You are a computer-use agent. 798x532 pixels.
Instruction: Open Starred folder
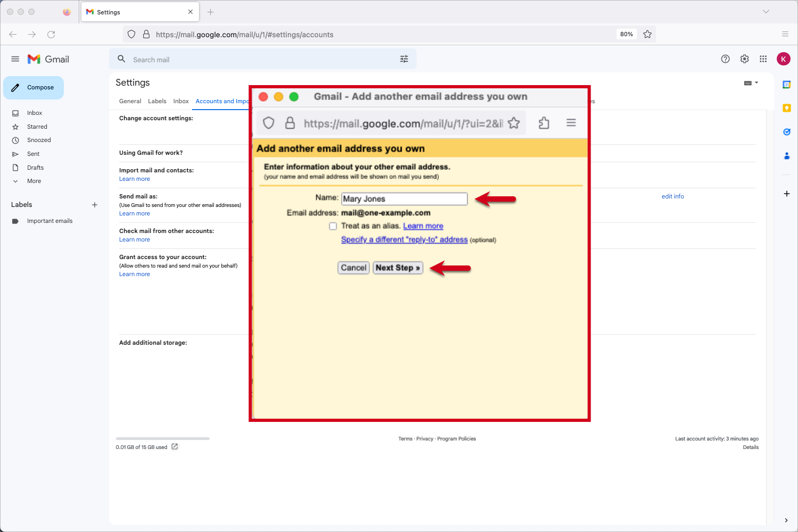pos(37,127)
